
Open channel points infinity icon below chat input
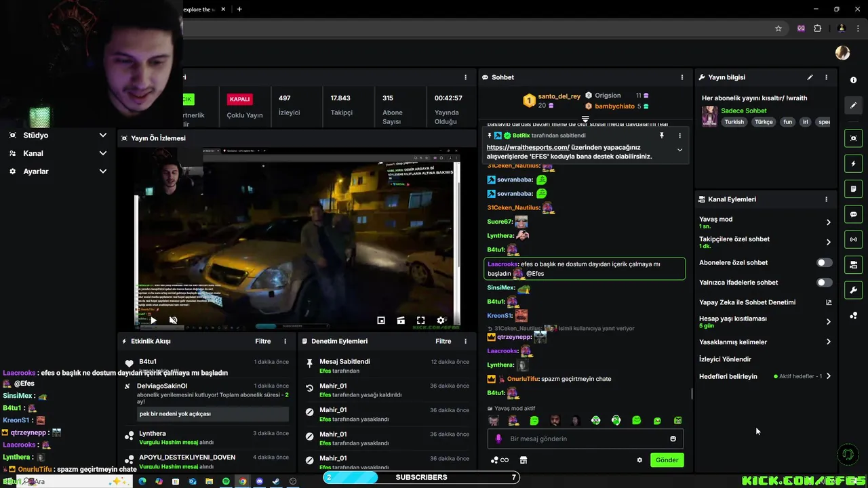tap(499, 460)
